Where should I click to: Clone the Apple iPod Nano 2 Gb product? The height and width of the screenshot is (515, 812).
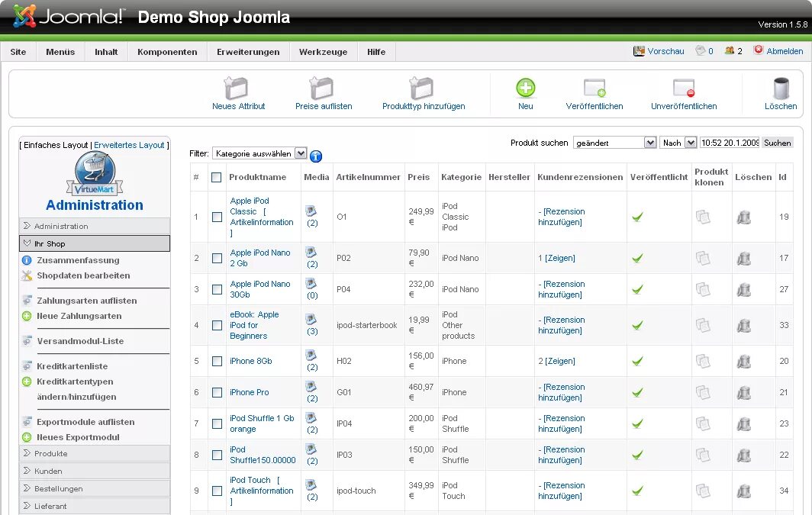(x=703, y=258)
